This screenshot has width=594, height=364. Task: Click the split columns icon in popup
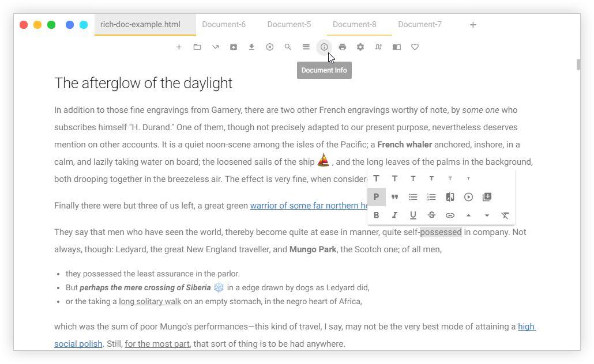click(450, 197)
